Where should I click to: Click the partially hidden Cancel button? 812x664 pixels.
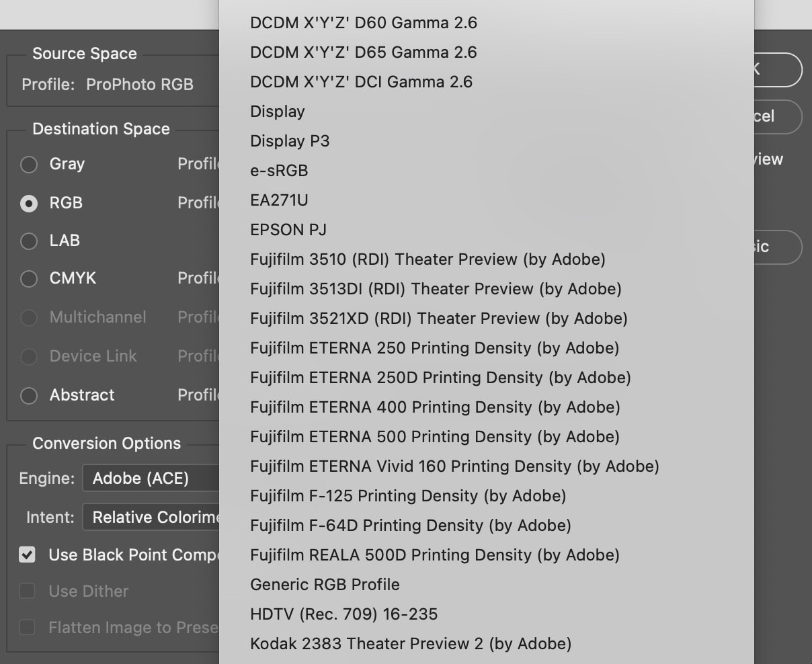(777, 117)
